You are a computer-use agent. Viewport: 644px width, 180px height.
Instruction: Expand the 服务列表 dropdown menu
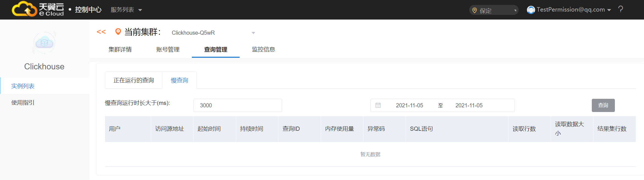pyautogui.click(x=126, y=10)
